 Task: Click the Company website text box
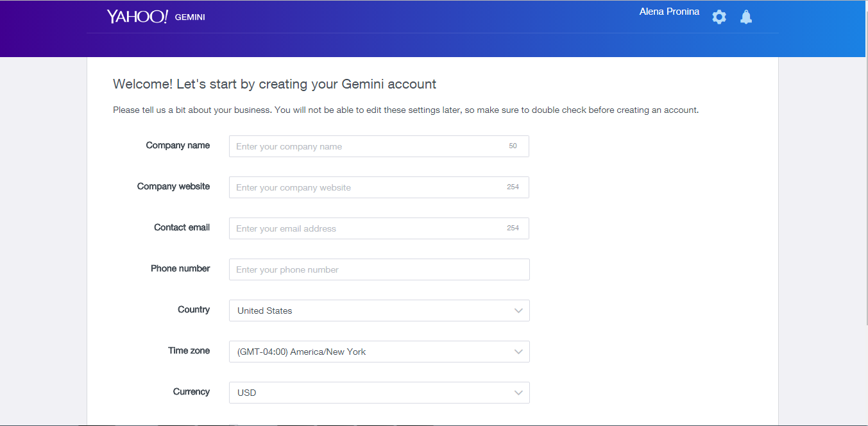[379, 187]
